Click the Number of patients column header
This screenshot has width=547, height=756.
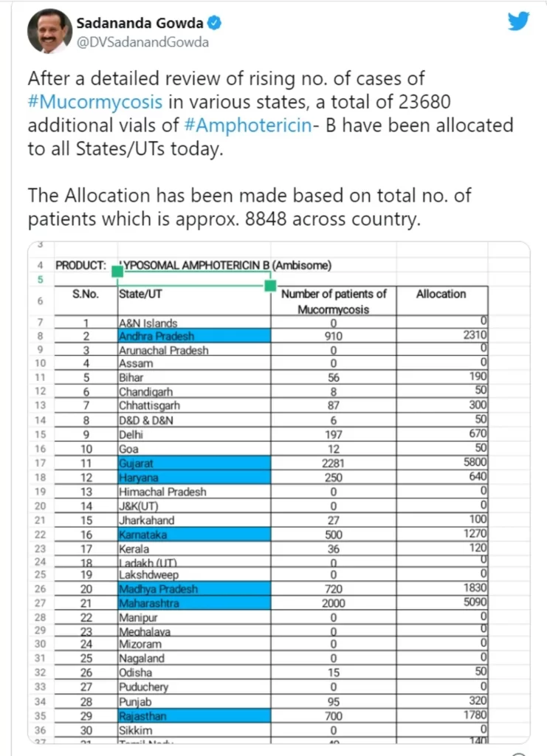(x=334, y=299)
